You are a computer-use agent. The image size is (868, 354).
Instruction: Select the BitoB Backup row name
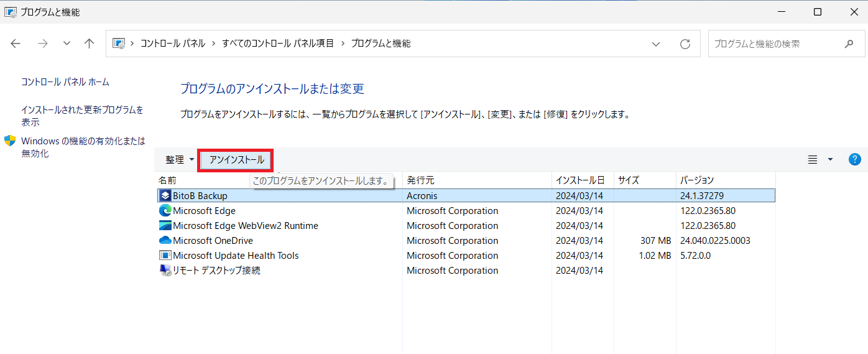(200, 195)
